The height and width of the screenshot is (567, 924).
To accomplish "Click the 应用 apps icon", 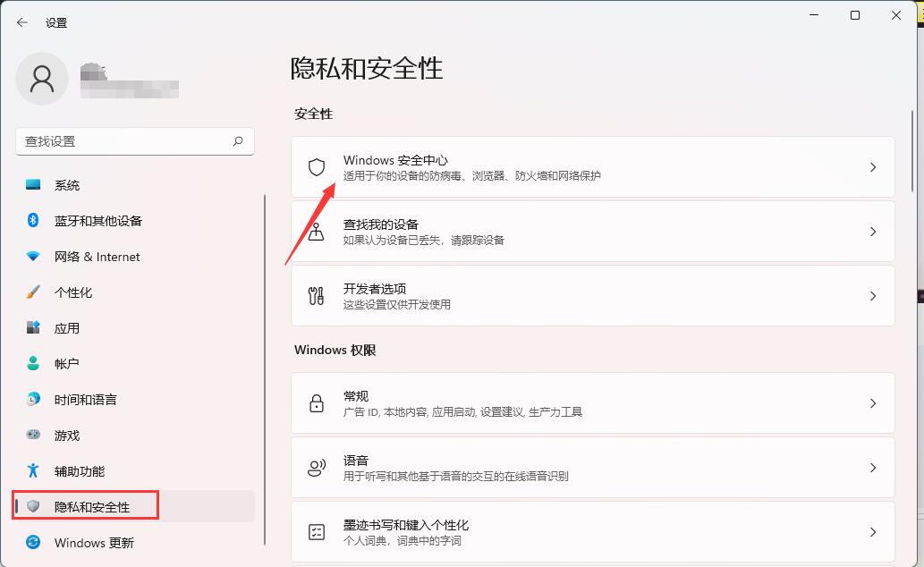I will (x=33, y=327).
